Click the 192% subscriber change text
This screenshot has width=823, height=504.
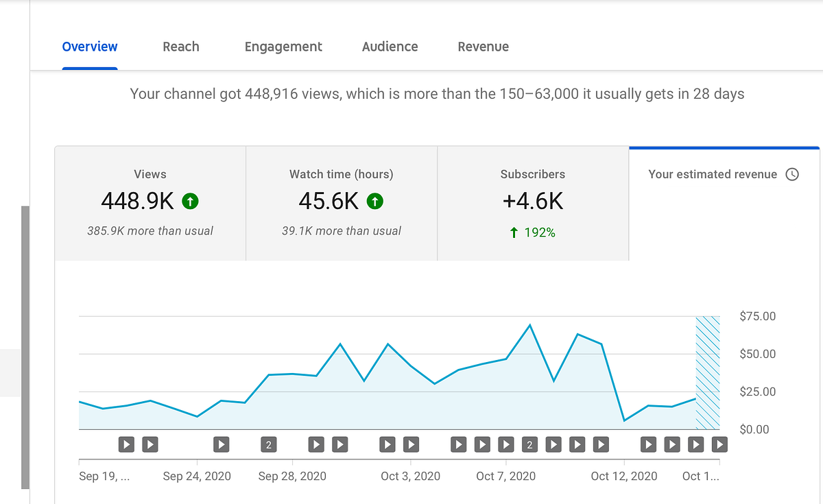tap(540, 232)
